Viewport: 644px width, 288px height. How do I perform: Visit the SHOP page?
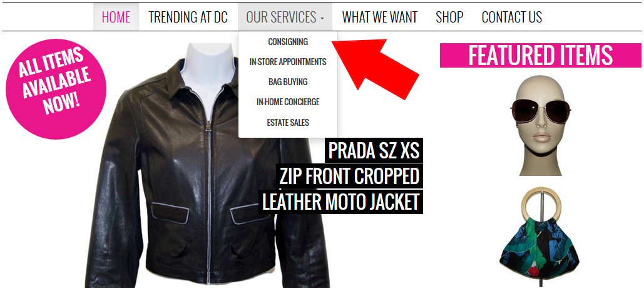(449, 17)
